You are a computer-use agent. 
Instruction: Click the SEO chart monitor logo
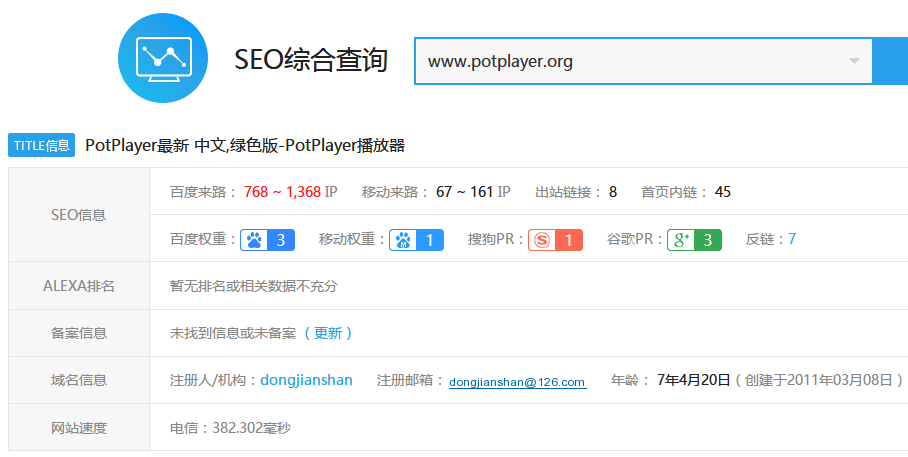pos(163,58)
